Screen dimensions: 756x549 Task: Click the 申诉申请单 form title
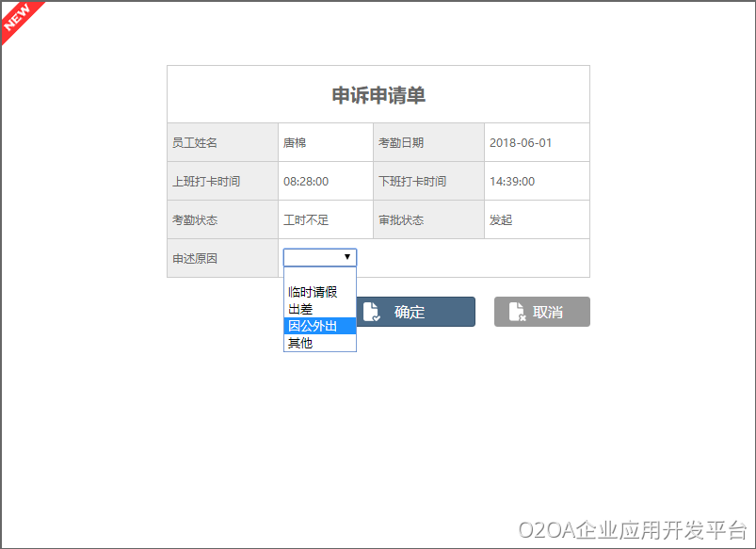tap(378, 95)
